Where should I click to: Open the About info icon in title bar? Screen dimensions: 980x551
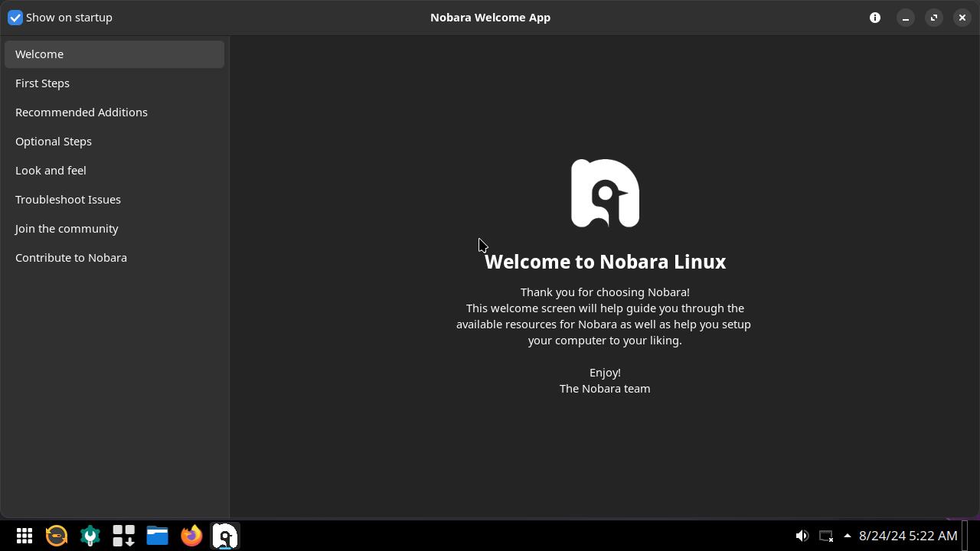pyautogui.click(x=875, y=18)
